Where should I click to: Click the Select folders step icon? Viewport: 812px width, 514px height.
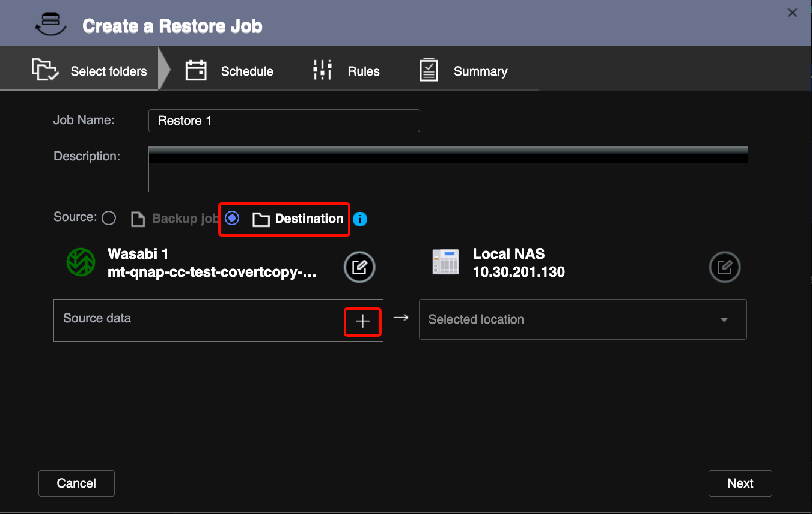[45, 70]
